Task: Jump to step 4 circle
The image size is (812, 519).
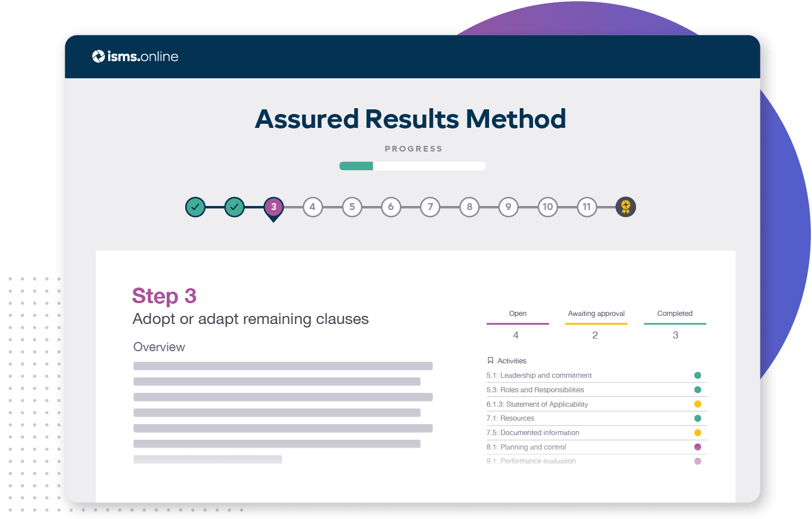Action: click(313, 207)
